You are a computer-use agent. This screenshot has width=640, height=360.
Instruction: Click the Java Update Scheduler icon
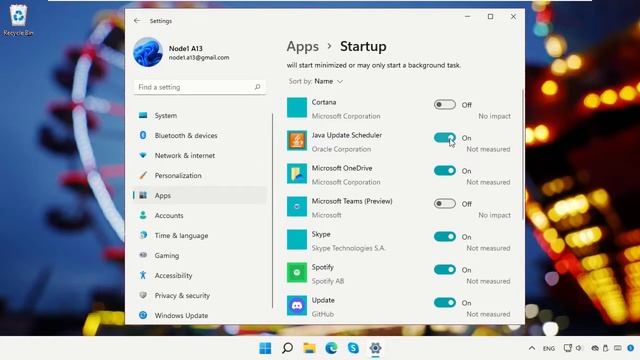point(297,141)
